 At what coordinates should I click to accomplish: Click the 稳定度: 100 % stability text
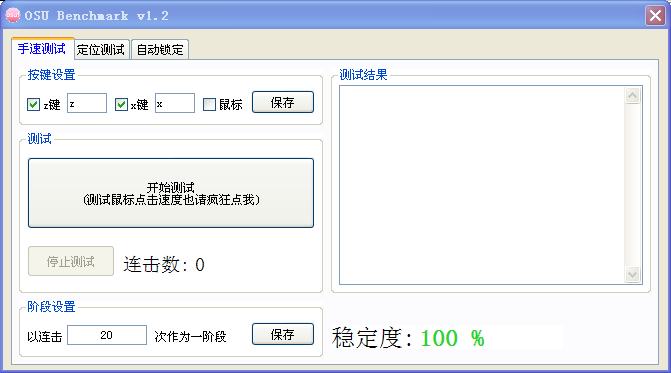(408, 338)
